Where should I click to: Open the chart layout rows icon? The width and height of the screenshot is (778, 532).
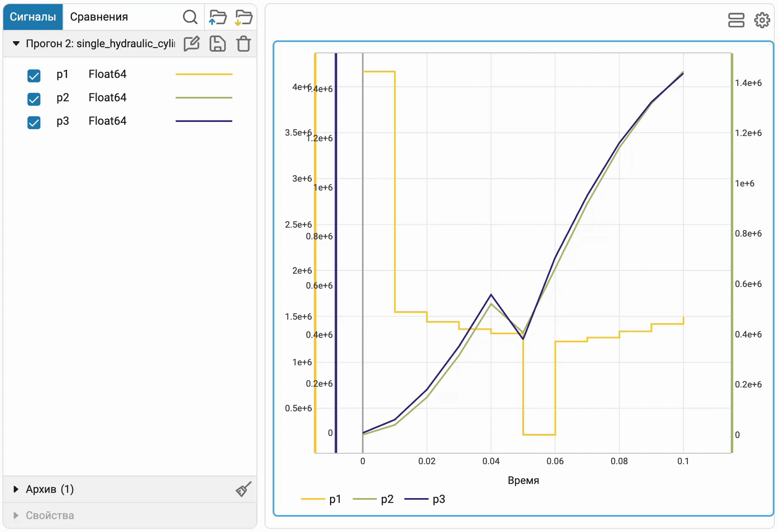click(736, 20)
